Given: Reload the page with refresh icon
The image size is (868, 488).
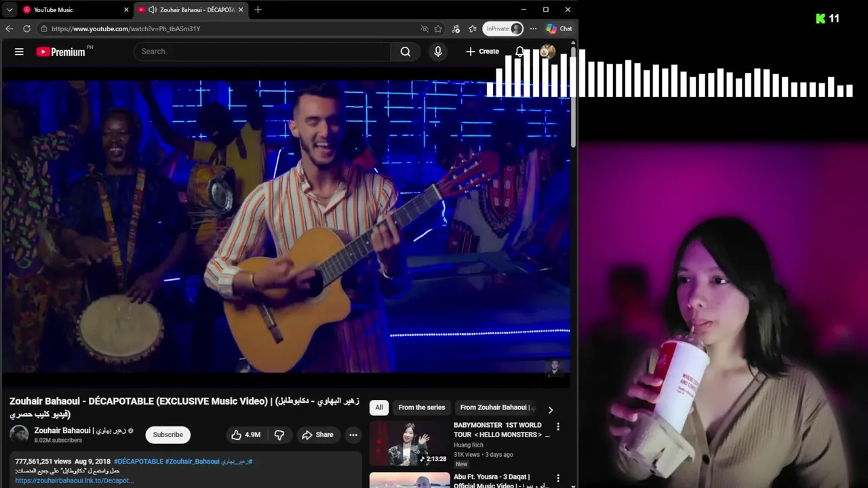Looking at the screenshot, I should pyautogui.click(x=26, y=28).
